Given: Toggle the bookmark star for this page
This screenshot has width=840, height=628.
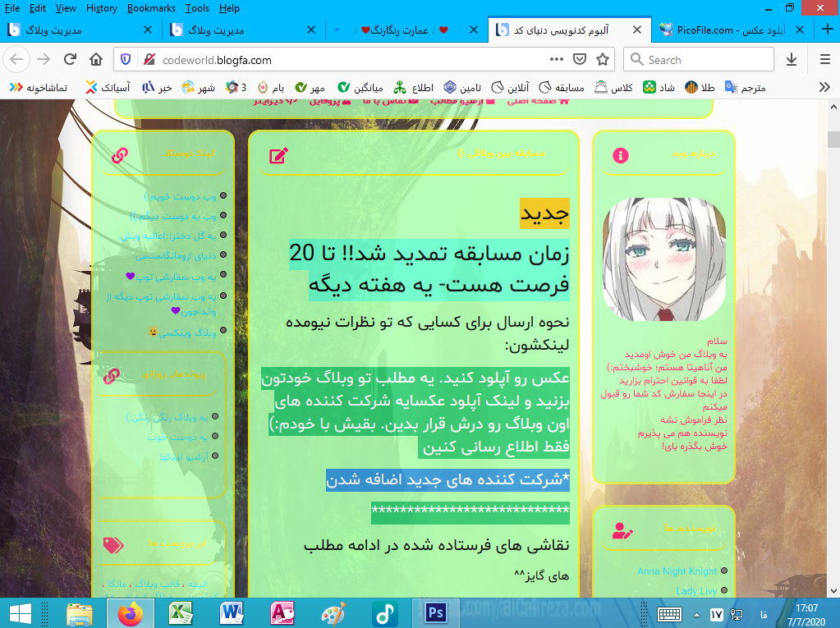Looking at the screenshot, I should [x=603, y=60].
